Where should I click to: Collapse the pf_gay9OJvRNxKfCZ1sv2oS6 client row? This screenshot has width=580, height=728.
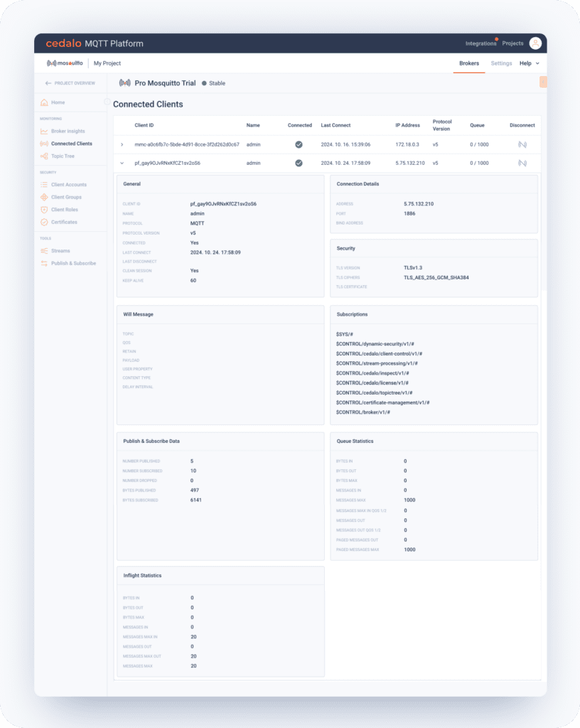122,163
